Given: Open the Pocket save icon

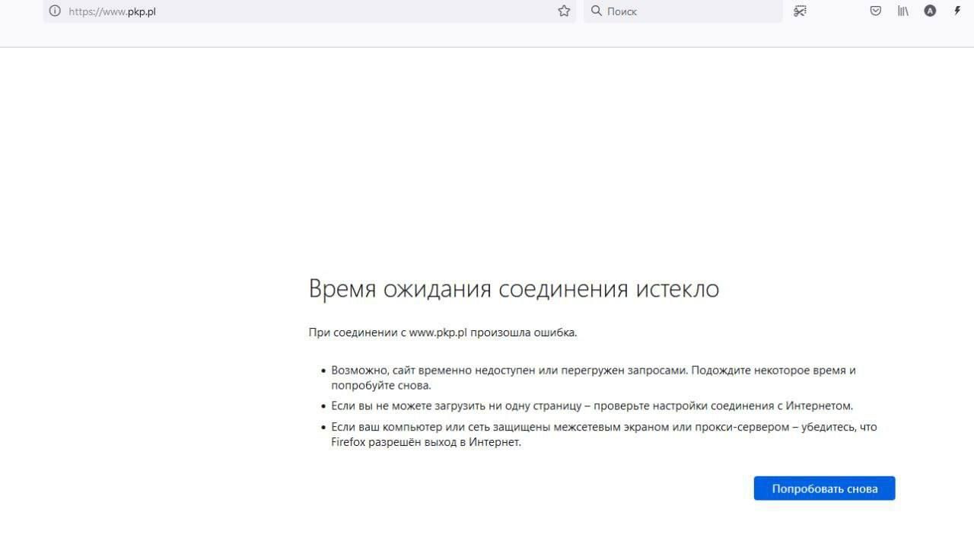Looking at the screenshot, I should tap(876, 11).
